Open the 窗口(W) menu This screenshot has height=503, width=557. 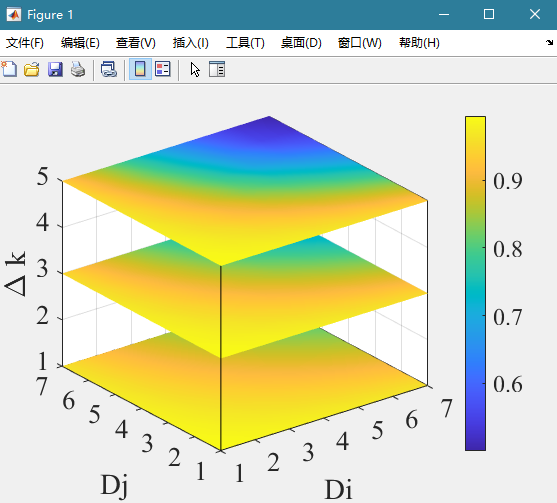click(359, 43)
